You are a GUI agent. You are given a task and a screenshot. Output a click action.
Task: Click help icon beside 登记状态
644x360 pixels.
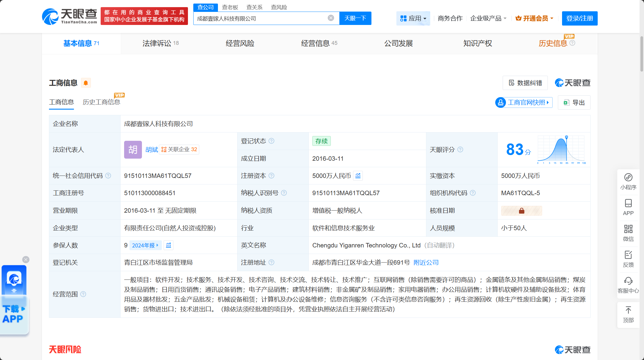[271, 141]
